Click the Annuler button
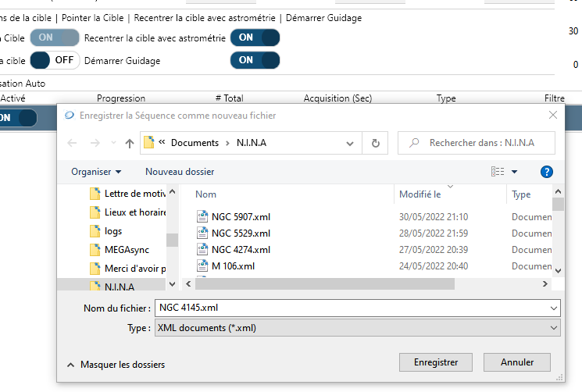 click(517, 362)
